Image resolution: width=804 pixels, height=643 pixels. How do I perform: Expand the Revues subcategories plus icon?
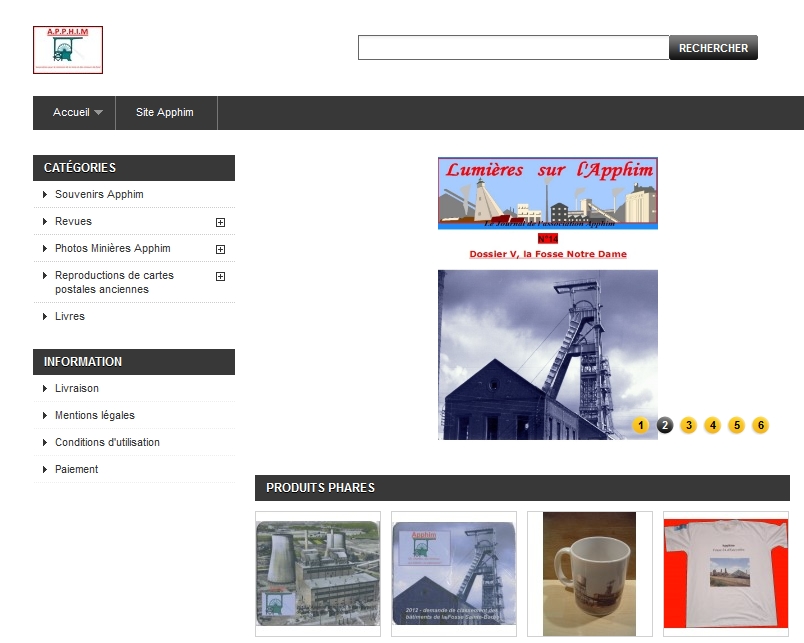[220, 222]
